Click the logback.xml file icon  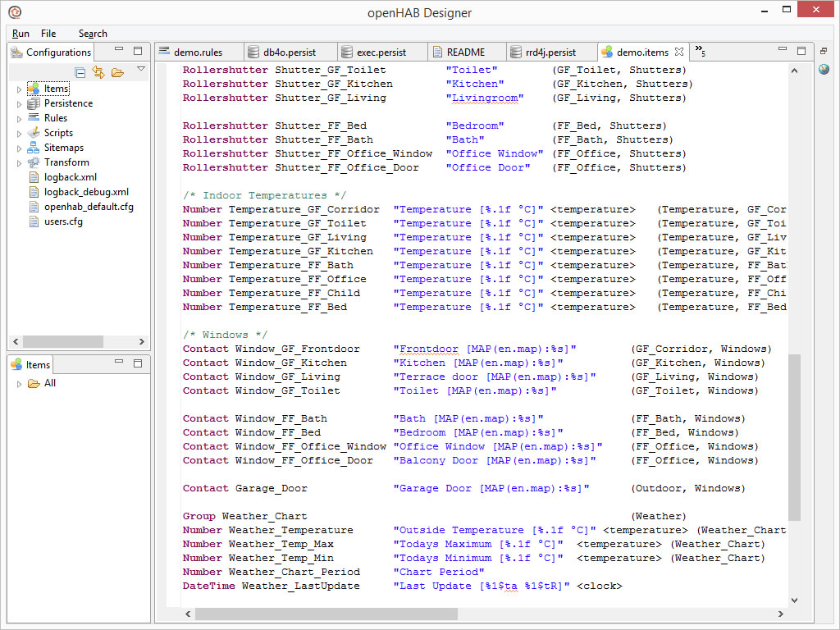coord(34,177)
